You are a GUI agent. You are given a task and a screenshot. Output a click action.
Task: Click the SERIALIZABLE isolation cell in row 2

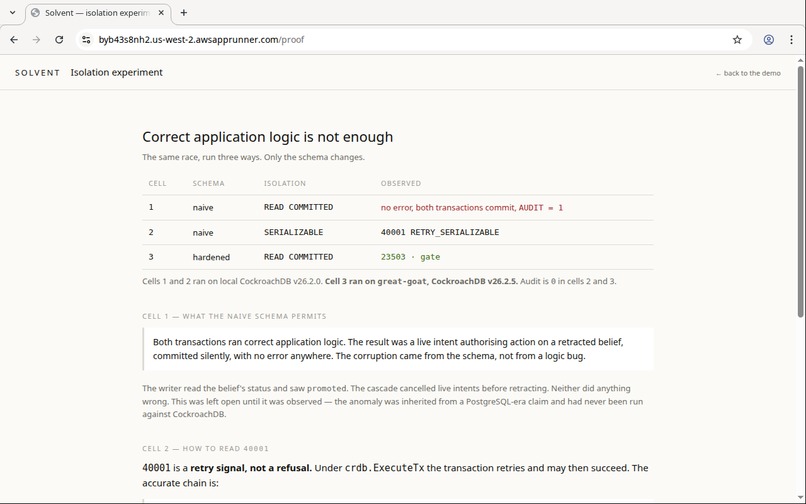coord(294,232)
